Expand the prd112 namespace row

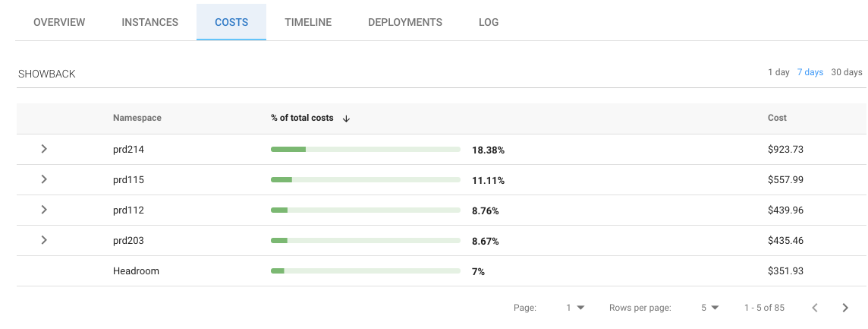point(44,210)
